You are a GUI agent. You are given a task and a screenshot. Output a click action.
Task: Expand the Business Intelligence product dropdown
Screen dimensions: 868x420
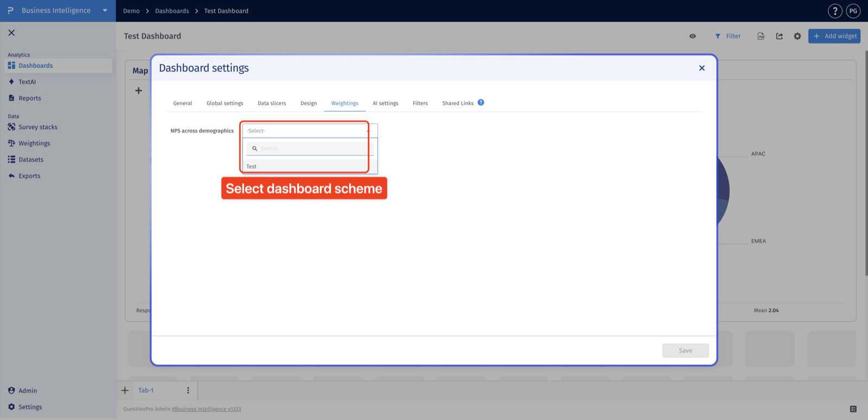(x=105, y=10)
